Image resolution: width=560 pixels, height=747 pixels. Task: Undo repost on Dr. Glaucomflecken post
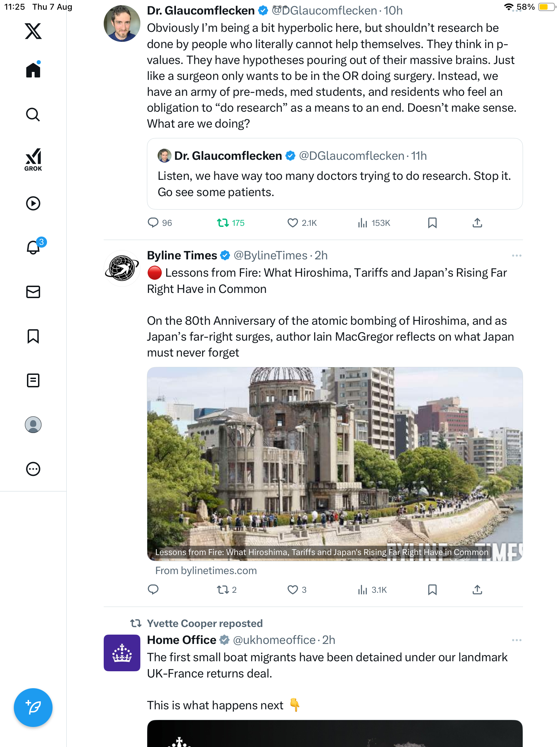(x=223, y=223)
